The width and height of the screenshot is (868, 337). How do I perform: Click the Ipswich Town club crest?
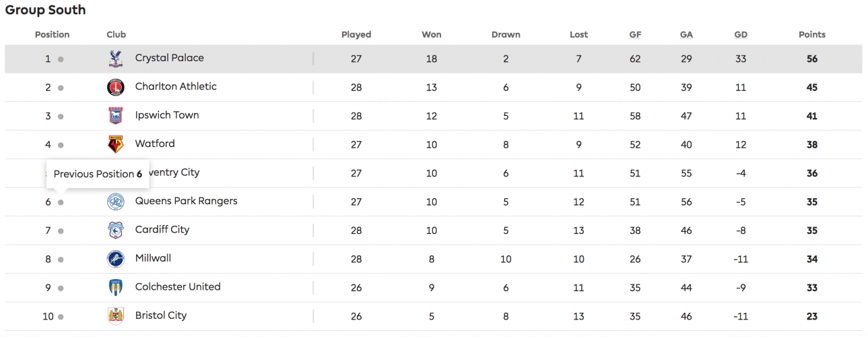[116, 116]
